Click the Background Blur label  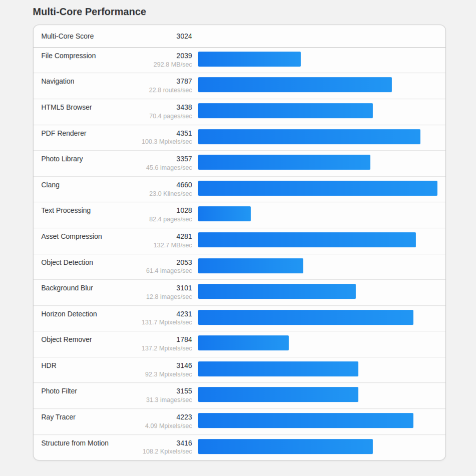67,288
